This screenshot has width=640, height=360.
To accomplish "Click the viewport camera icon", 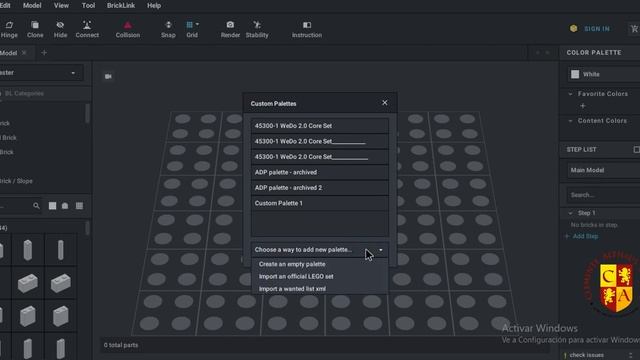I will coord(108,76).
